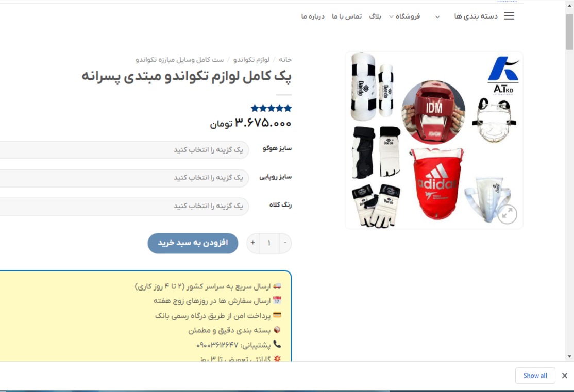Open the درباره ما page
This screenshot has height=392, width=574.
coord(313,16)
